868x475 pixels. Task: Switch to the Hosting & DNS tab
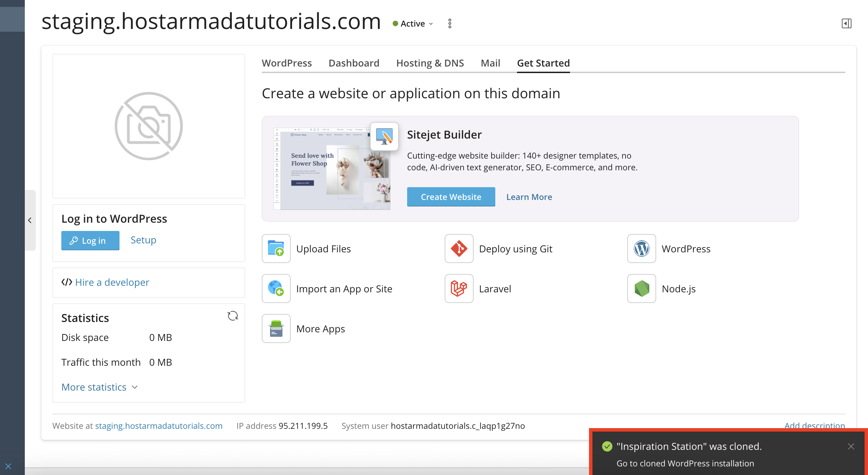[430, 63]
